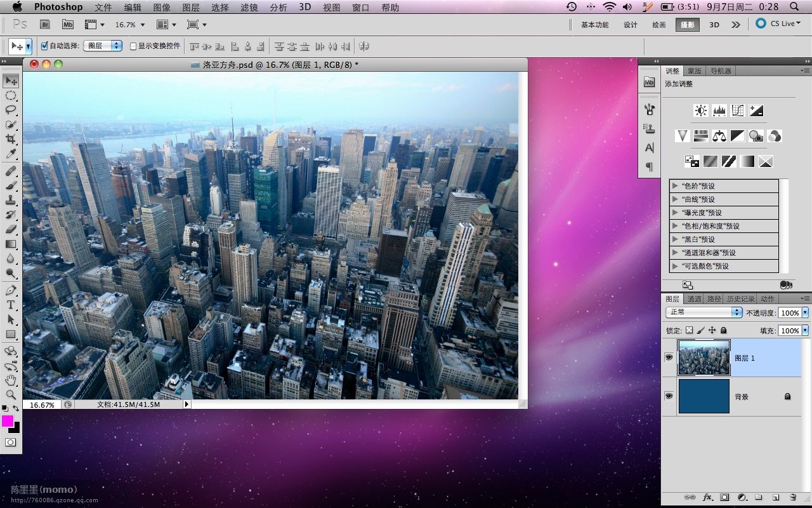812x508 pixels.
Task: Open the opacity (不透明度) slider dropdown arrow
Action: click(x=806, y=313)
